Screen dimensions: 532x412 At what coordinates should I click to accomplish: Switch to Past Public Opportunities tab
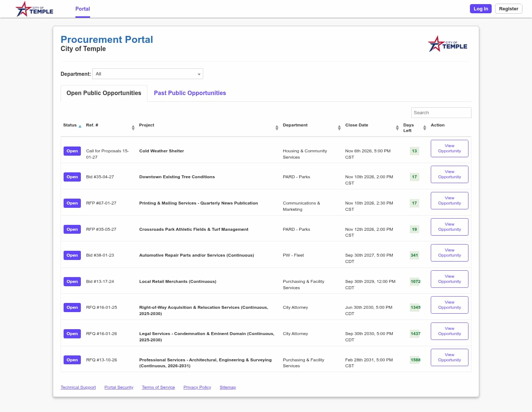click(190, 93)
